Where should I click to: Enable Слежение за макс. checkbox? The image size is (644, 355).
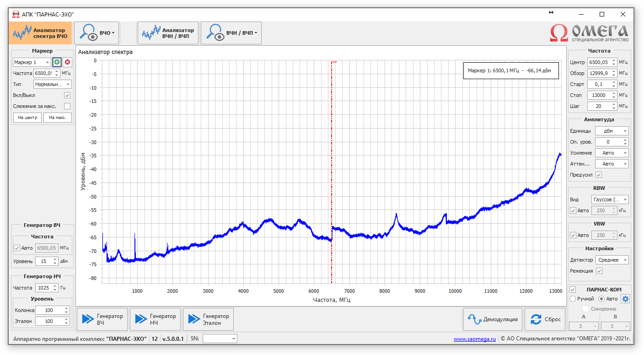click(x=67, y=106)
